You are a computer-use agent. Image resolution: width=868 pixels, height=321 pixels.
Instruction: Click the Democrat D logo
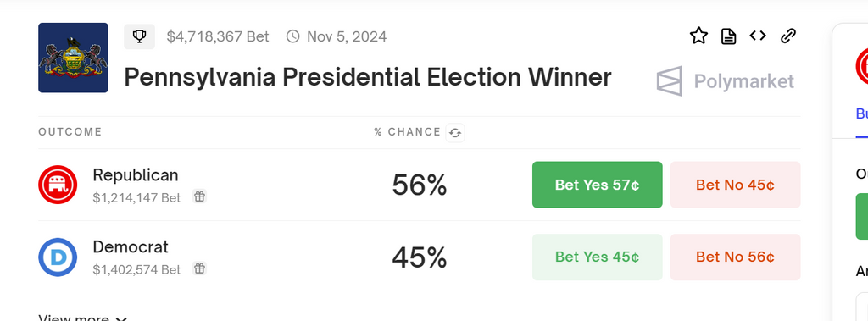pyautogui.click(x=58, y=257)
